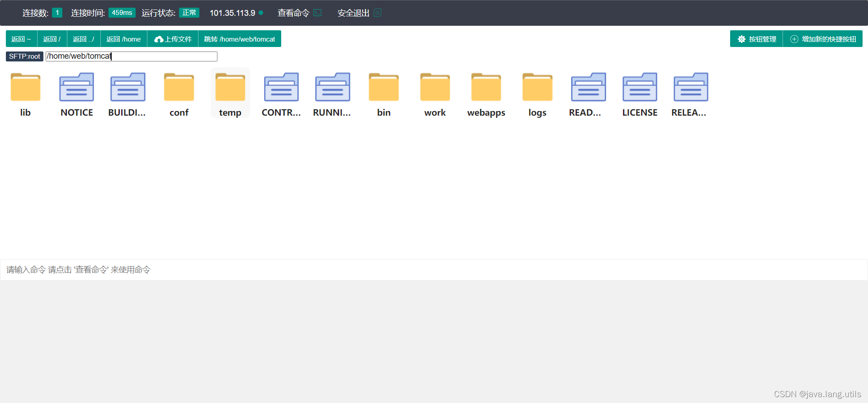Click the 459ms connection time badge
868x403 pixels.
coord(122,13)
